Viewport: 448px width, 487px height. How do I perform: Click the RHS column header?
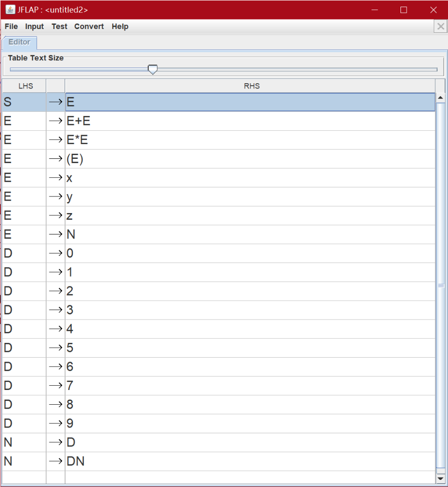250,86
